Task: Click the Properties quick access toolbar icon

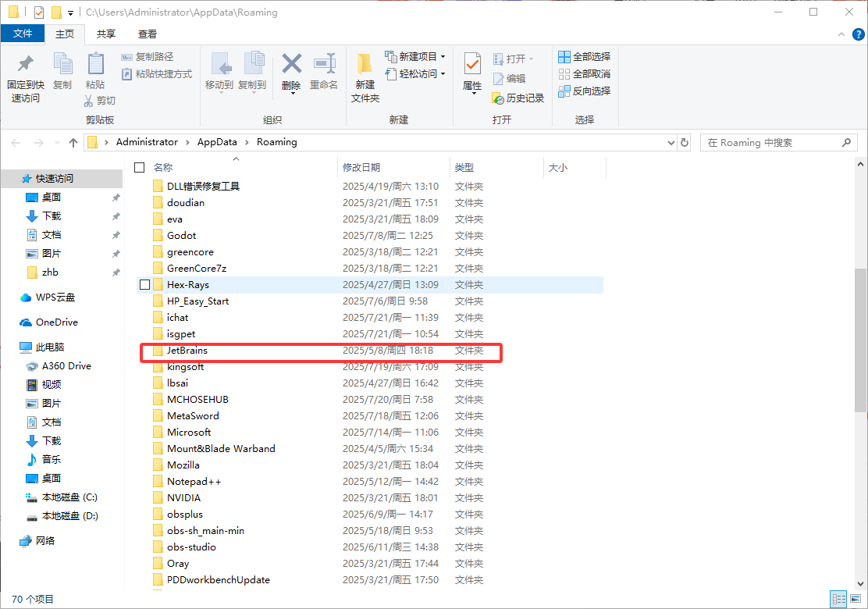Action: [x=39, y=12]
